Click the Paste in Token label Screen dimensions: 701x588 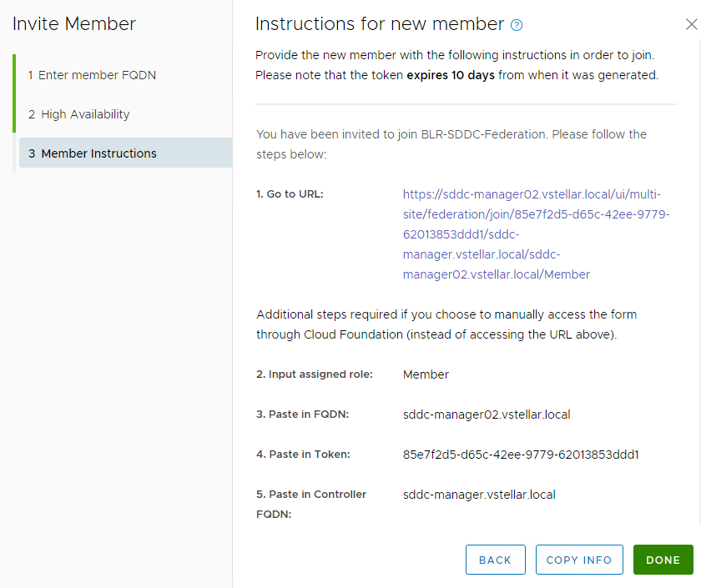(303, 455)
